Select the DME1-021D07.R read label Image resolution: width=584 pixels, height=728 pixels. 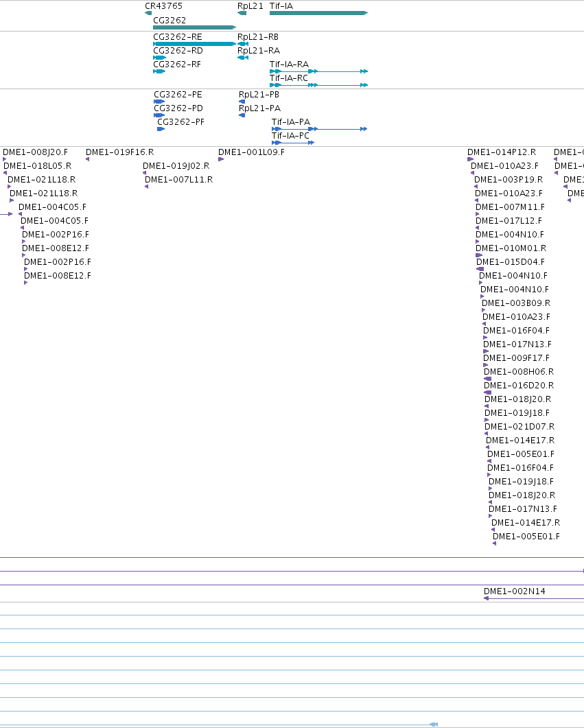[519, 426]
